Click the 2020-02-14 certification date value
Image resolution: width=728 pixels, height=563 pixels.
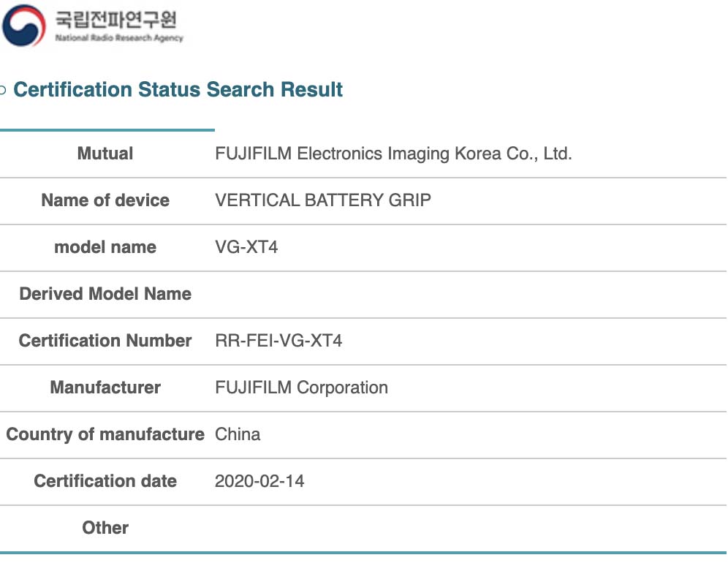click(259, 481)
